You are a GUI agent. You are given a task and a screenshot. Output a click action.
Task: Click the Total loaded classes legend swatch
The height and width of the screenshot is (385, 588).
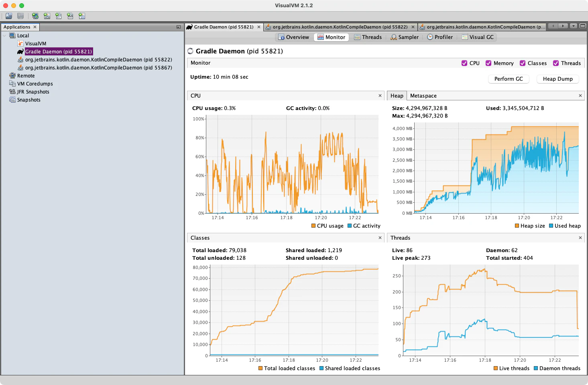pyautogui.click(x=260, y=368)
